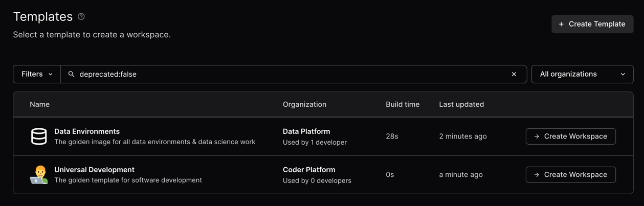644x206 pixels.
Task: Click 'Used by 1 developer' text
Action: pos(315,142)
